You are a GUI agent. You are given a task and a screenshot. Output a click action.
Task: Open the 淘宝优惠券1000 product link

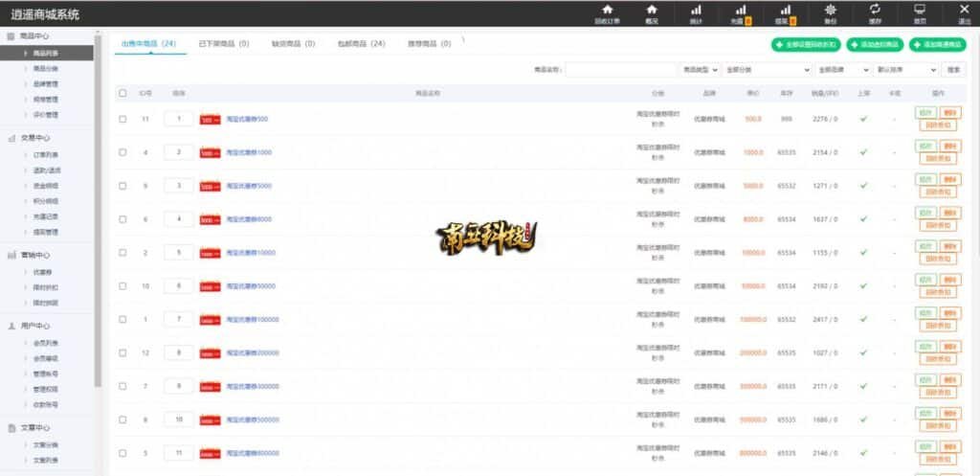249,152
